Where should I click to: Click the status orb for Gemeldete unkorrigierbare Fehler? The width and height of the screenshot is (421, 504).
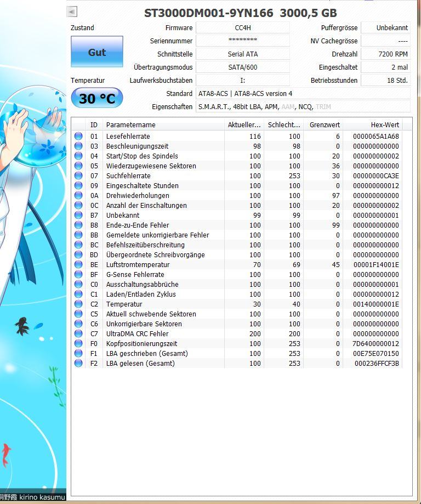(x=78, y=235)
